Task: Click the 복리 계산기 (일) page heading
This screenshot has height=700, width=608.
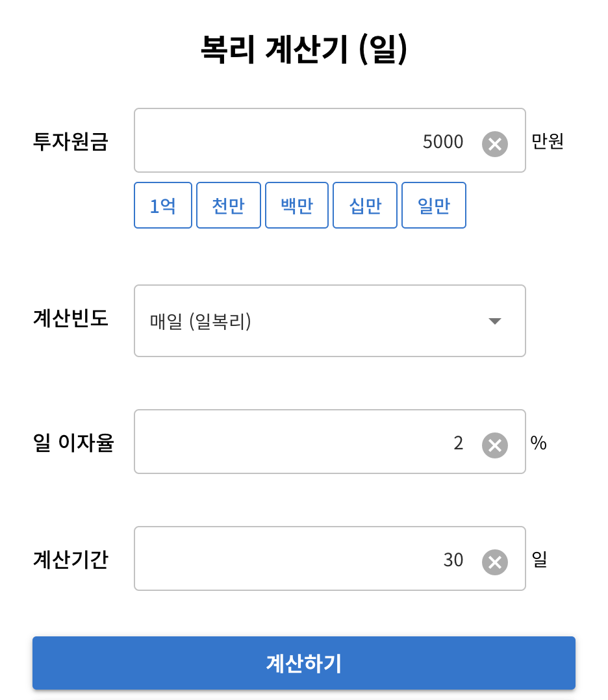Action: click(304, 50)
